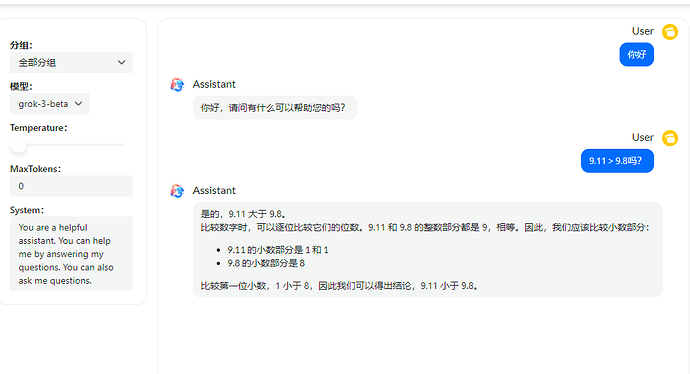Click the chevron arrow beside grok-3-beta
This screenshot has width=690, height=374.
[78, 104]
